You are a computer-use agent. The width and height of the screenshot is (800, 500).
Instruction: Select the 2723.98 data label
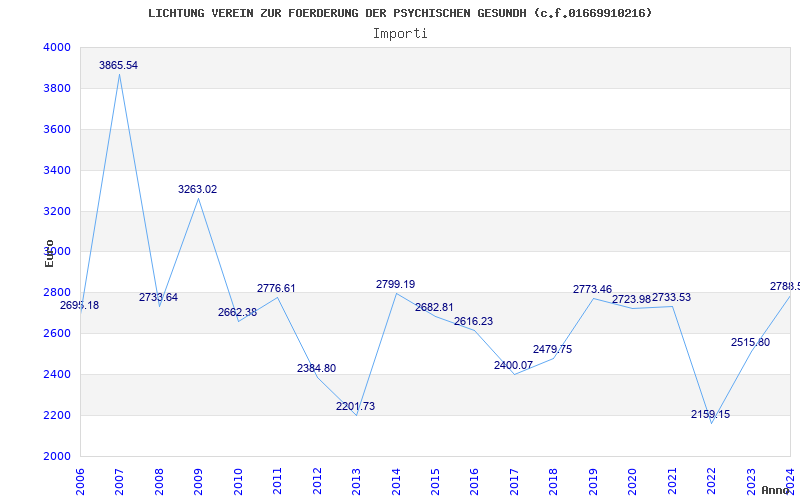click(x=632, y=299)
